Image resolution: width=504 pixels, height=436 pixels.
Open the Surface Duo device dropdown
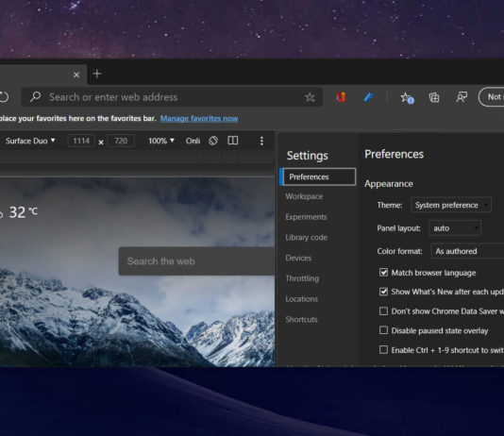click(x=30, y=141)
